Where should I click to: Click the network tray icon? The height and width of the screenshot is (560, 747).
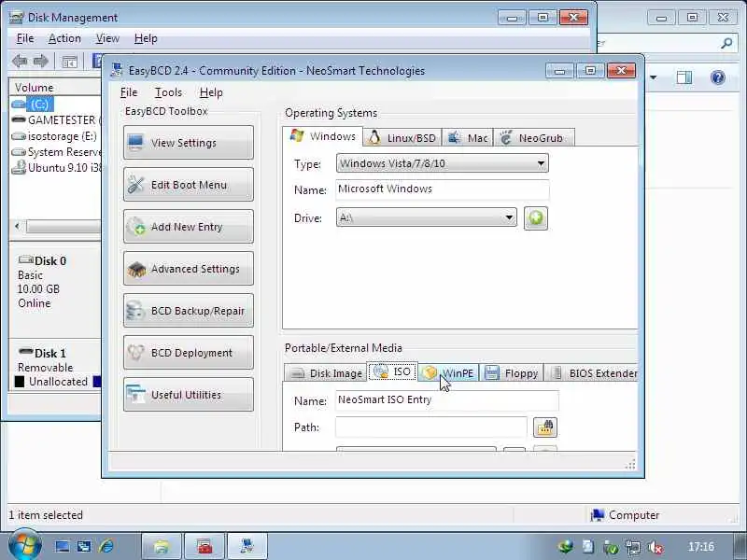coord(633,547)
